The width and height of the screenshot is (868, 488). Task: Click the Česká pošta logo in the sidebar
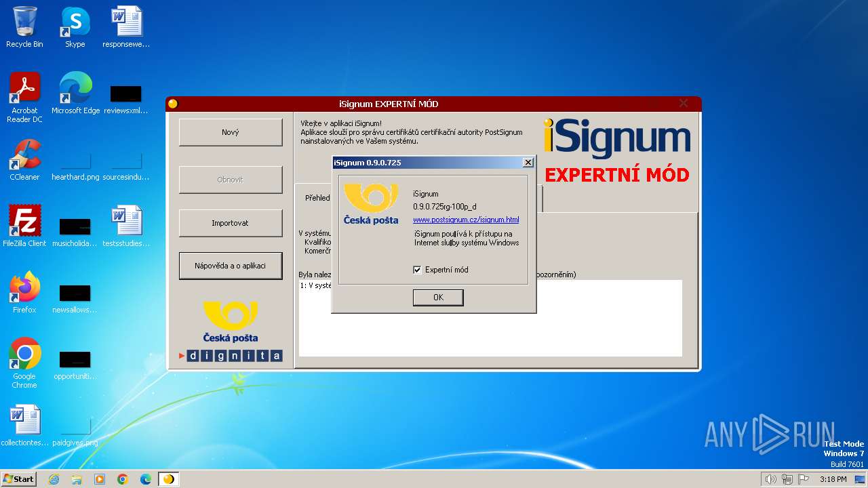click(231, 321)
